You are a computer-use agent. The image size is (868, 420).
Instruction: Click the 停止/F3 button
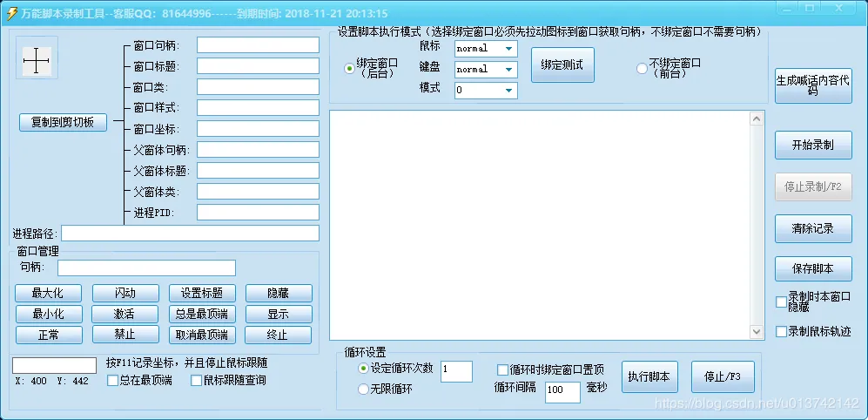click(723, 376)
